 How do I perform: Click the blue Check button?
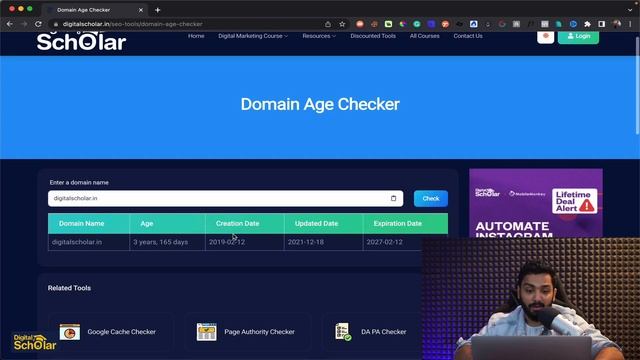coord(431,198)
